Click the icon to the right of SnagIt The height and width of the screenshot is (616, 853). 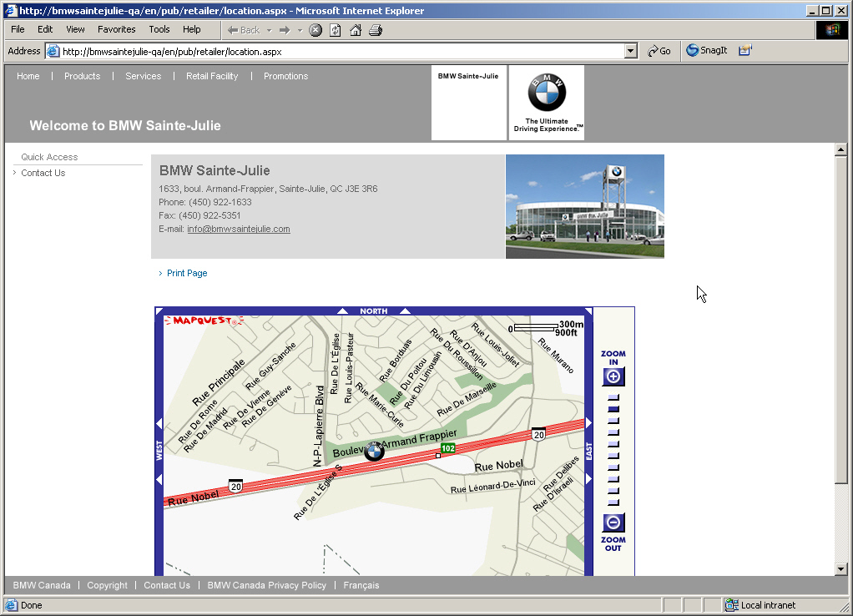click(744, 50)
